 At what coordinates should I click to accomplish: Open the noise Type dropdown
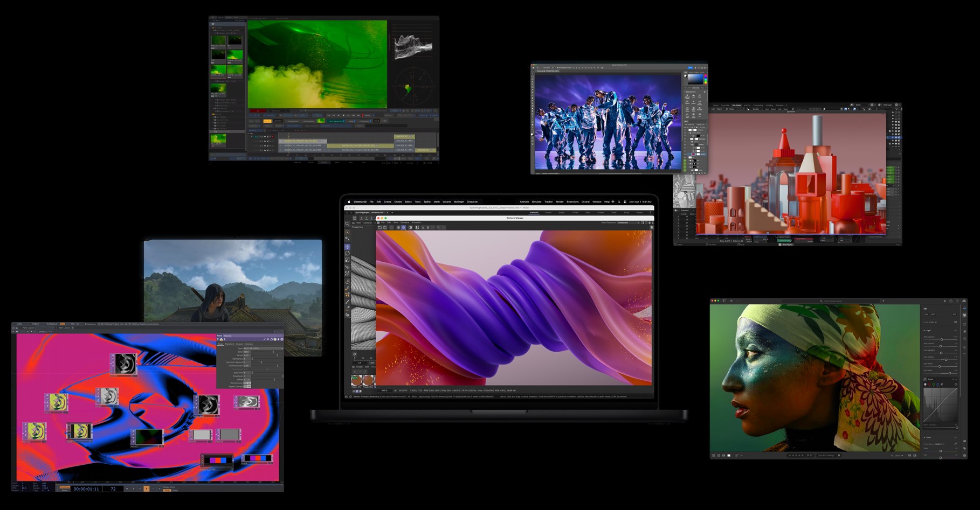[x=263, y=348]
